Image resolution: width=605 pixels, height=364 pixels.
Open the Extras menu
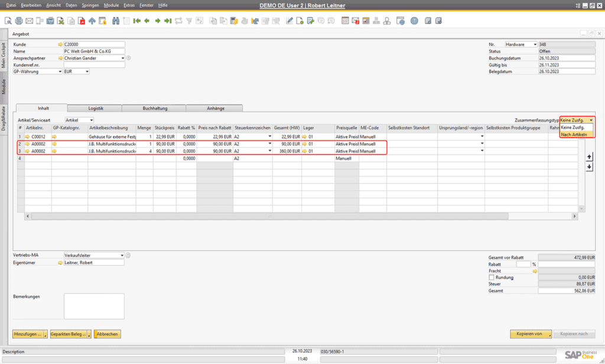(x=129, y=5)
